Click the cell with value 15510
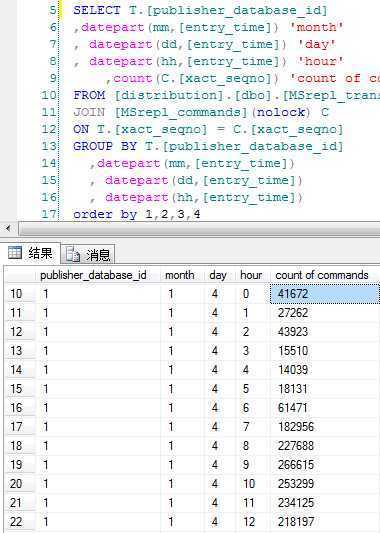380x533 pixels. coord(325,351)
